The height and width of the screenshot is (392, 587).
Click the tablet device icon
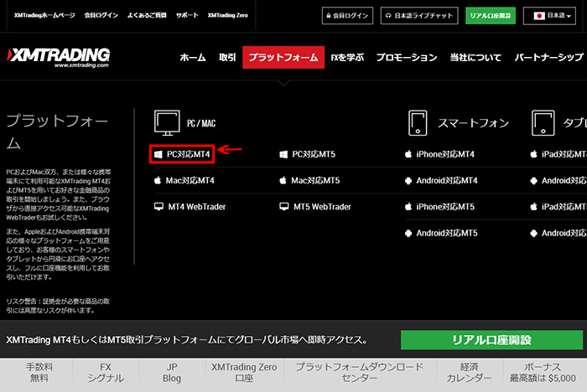tap(543, 122)
